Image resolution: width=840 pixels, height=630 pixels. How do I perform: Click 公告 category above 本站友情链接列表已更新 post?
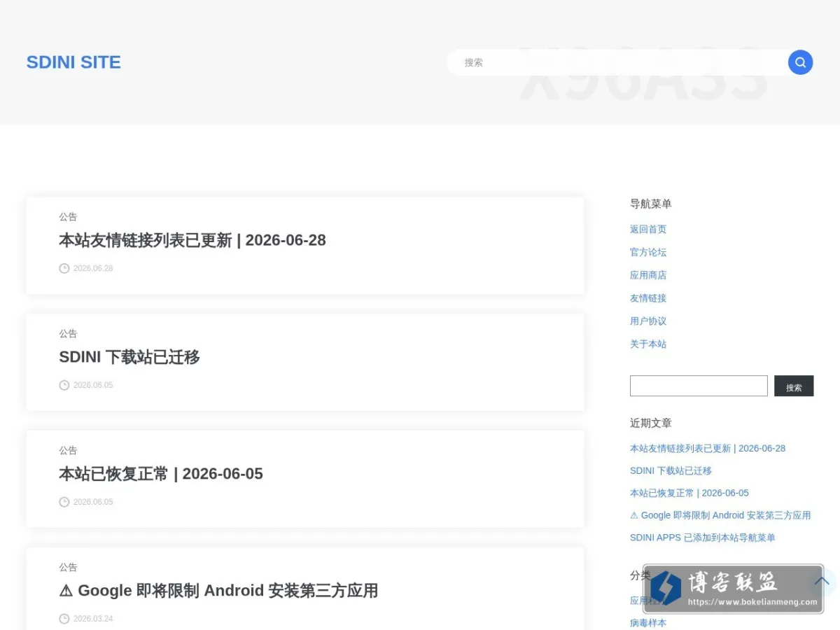coord(68,217)
